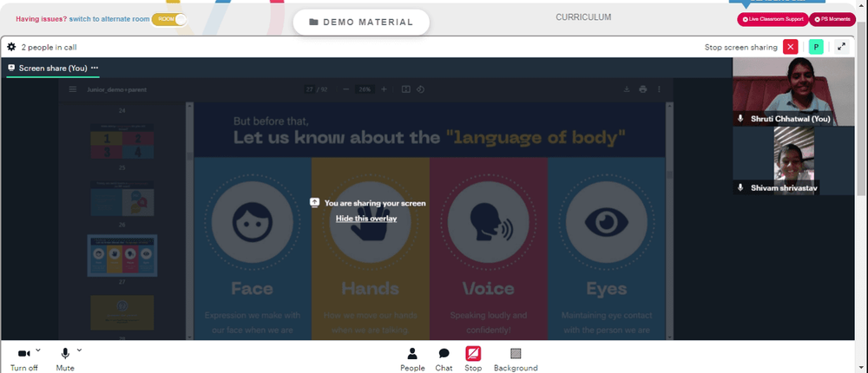Click the Voice speaking icon on slide
Viewport: 868px width, 373px height.
[x=488, y=222]
